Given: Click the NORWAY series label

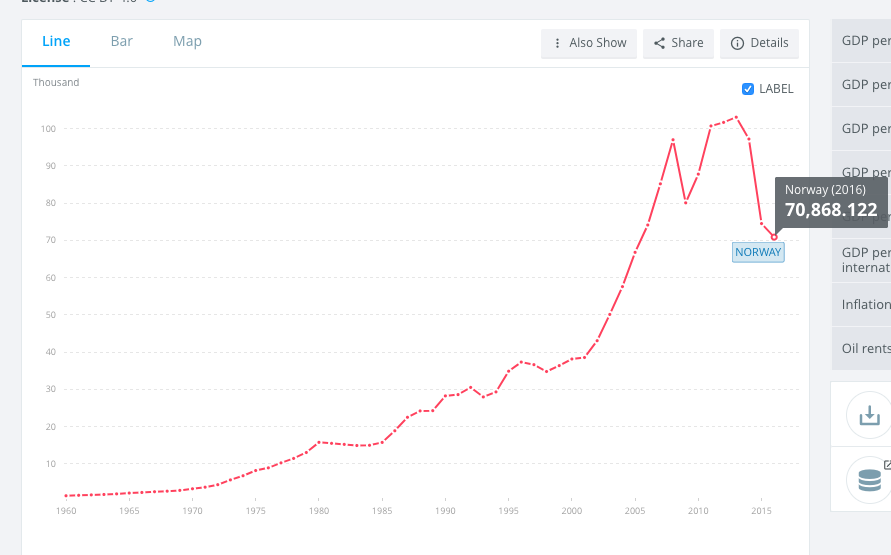Looking at the screenshot, I should pyautogui.click(x=758, y=252).
